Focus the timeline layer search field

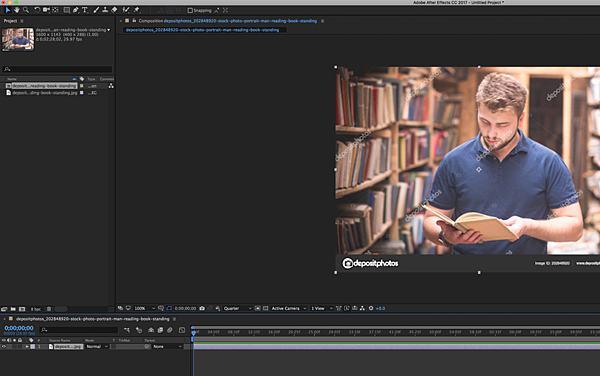79,330
